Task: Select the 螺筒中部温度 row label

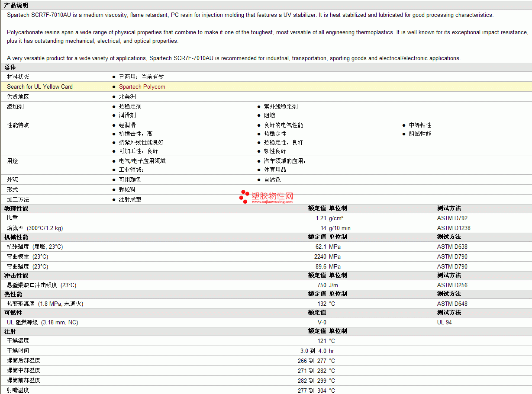Action: 24,371
